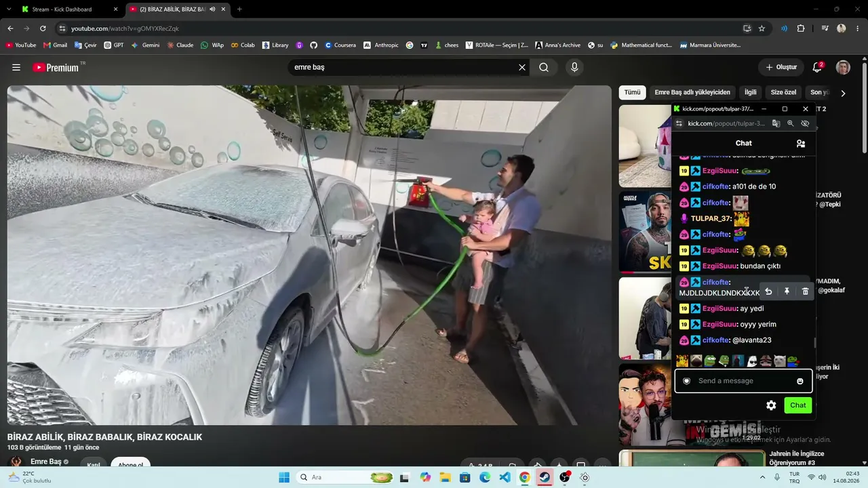The height and width of the screenshot is (488, 868).
Task: Select the İlgili filter chip
Action: (751, 92)
